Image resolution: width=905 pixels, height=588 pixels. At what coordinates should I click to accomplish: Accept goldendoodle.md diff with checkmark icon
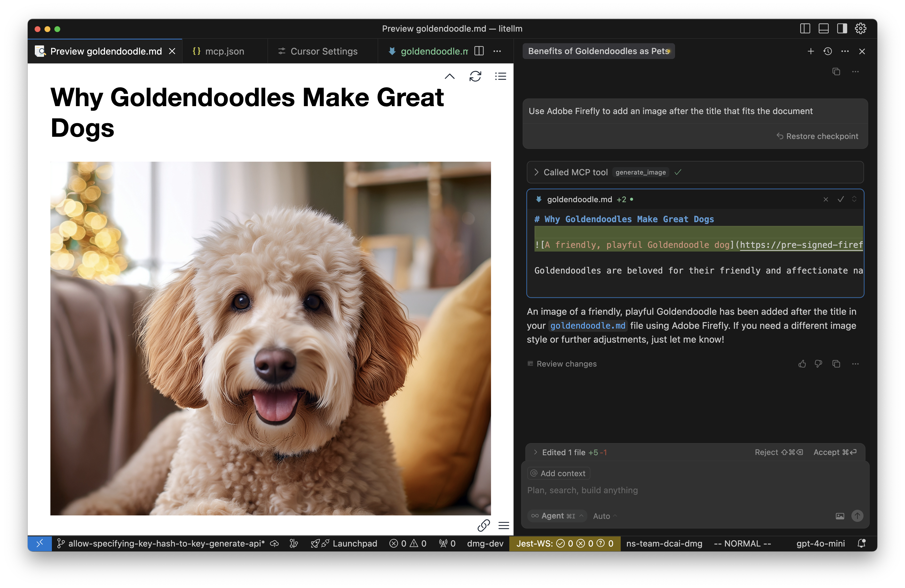pyautogui.click(x=841, y=199)
